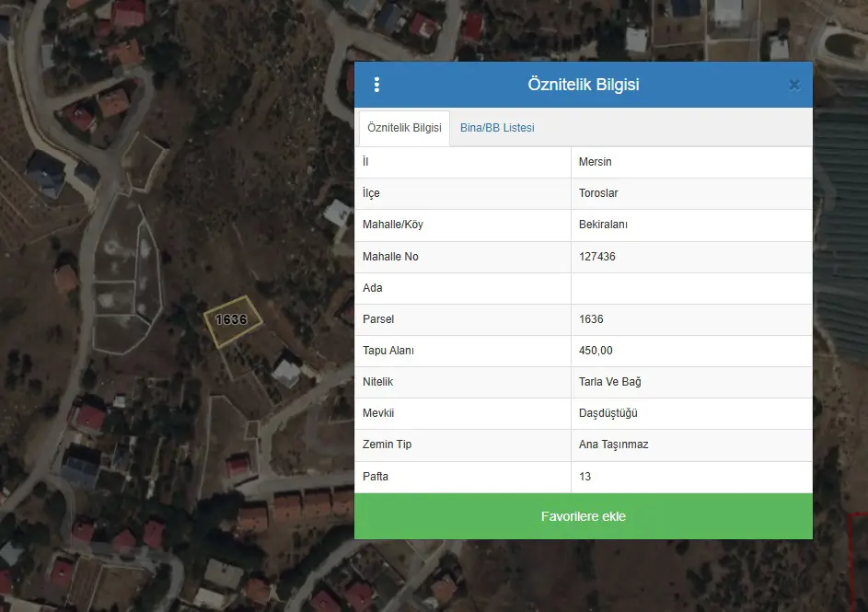Select the Zemin Tip value Ana Taşınmaz
The image size is (868, 612).
[613, 445]
